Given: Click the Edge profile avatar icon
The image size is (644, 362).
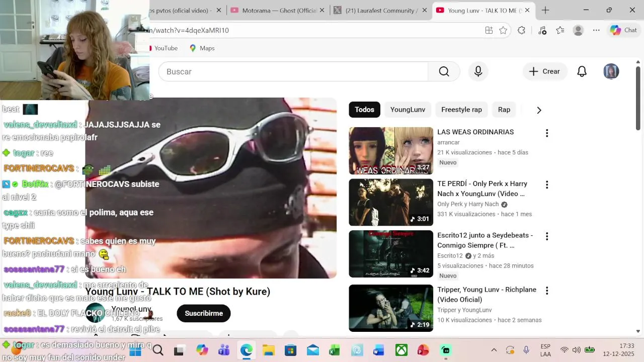Looking at the screenshot, I should (x=578, y=30).
